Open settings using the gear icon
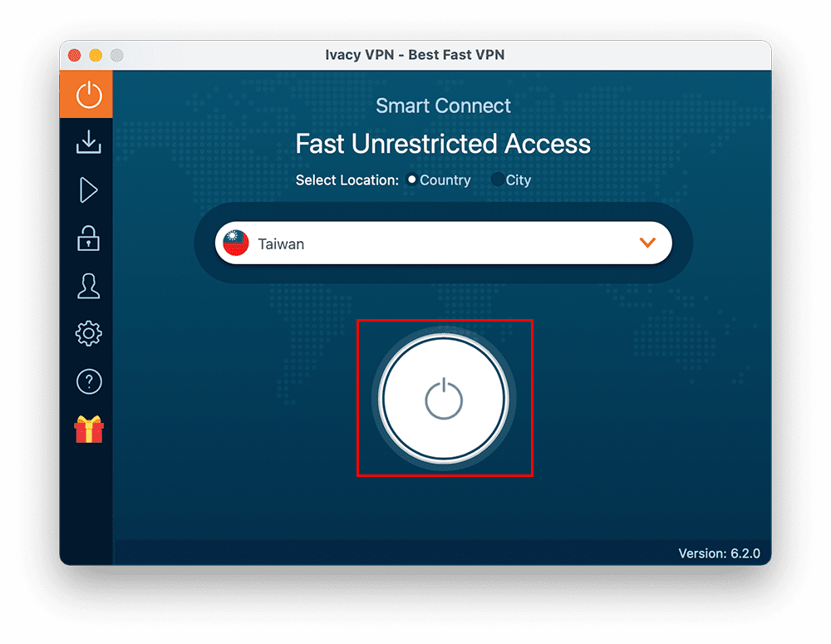 click(86, 332)
